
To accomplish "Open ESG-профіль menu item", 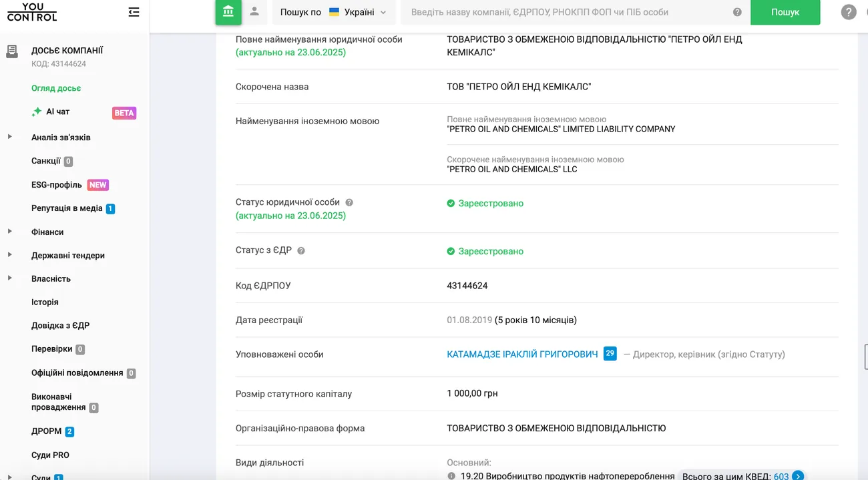I will [57, 185].
